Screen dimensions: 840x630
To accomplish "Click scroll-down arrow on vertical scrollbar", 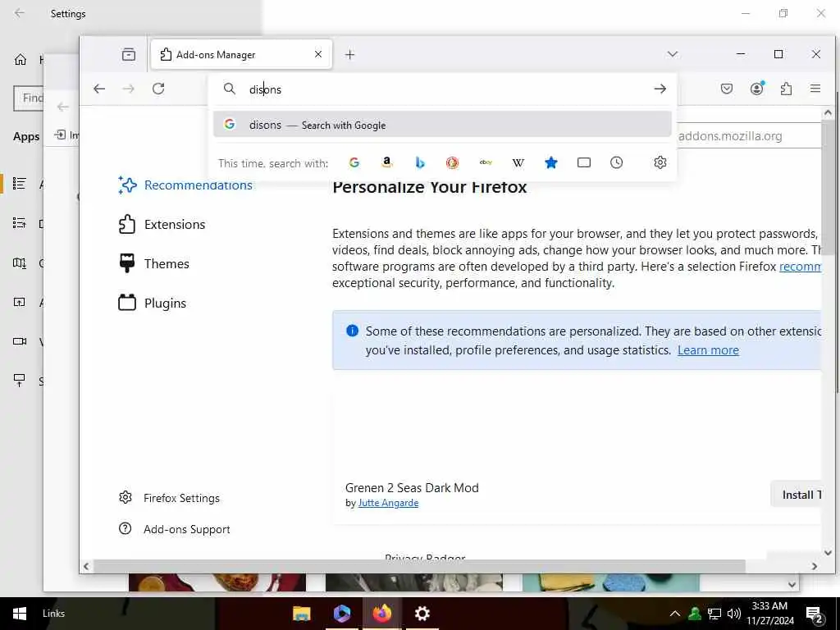I will tap(829, 553).
